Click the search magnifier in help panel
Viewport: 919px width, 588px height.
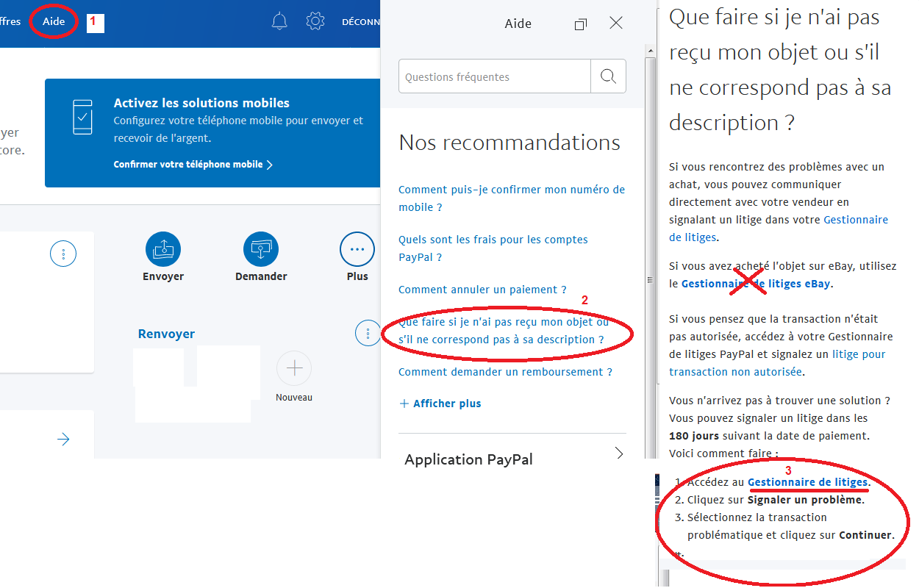[608, 76]
